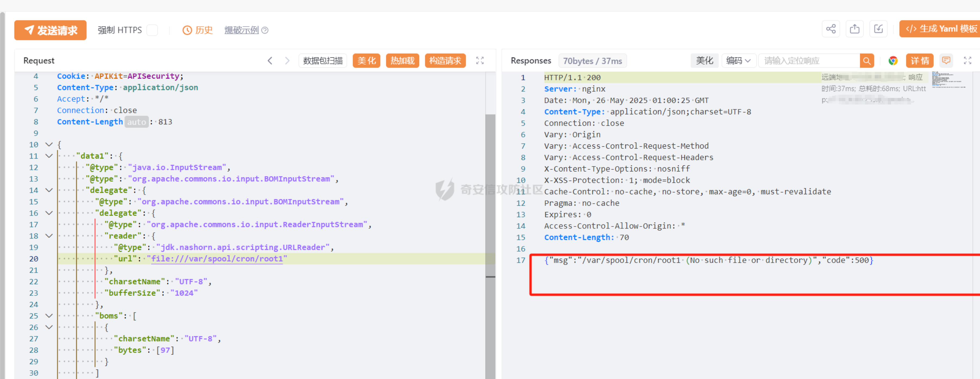The height and width of the screenshot is (379, 980).
Task: Expand the Responses panel to fullscreen
Action: pos(967,60)
